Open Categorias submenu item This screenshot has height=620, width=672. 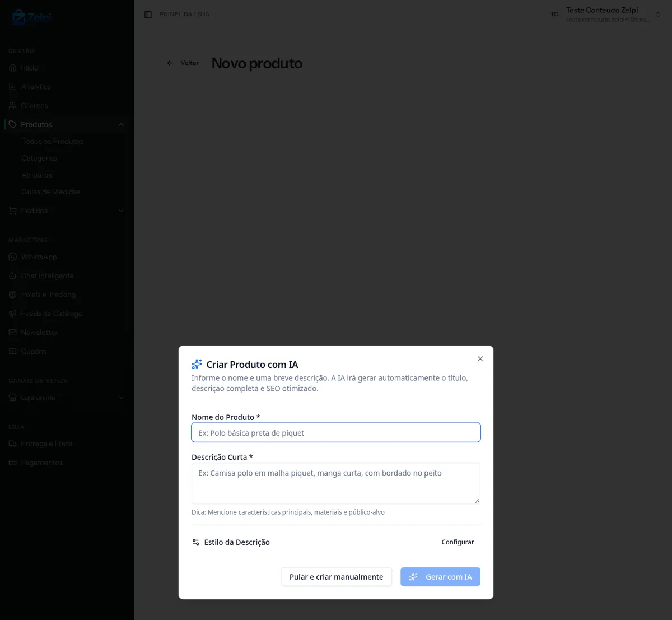39,158
